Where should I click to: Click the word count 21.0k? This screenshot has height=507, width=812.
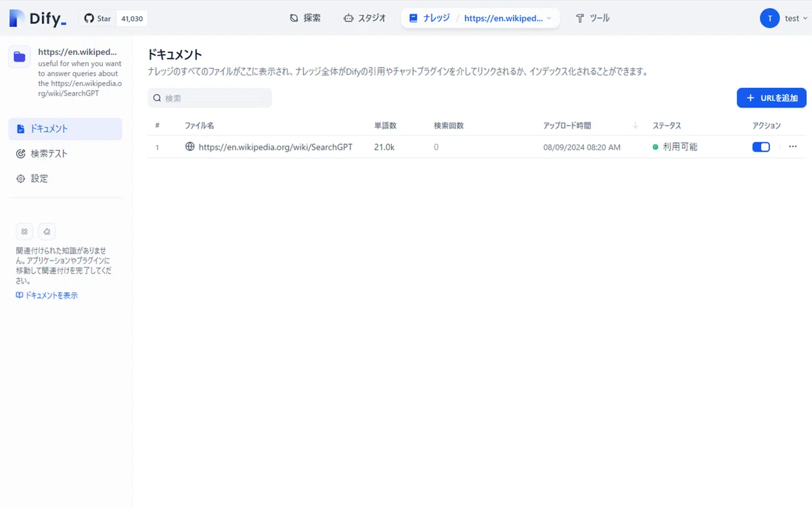[x=384, y=147]
